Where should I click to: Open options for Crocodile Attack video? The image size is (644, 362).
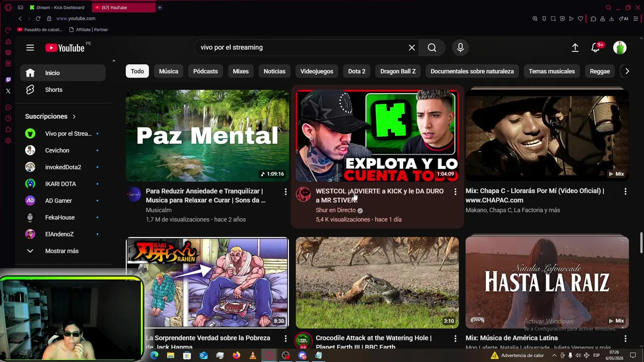pos(455,339)
